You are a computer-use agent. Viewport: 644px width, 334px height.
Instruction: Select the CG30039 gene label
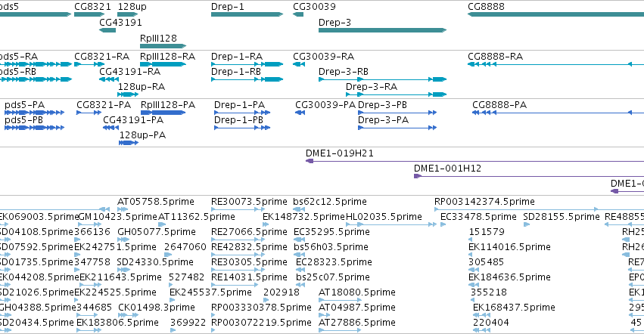(x=314, y=7)
